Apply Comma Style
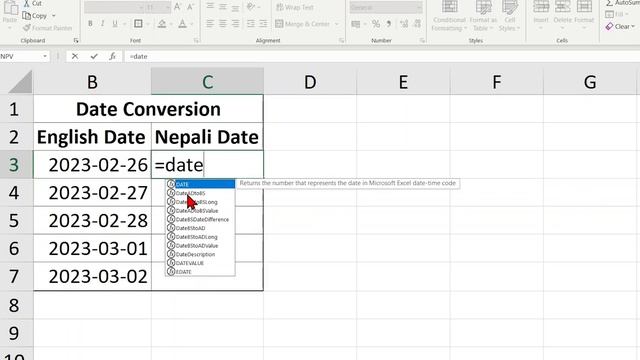 [389, 24]
